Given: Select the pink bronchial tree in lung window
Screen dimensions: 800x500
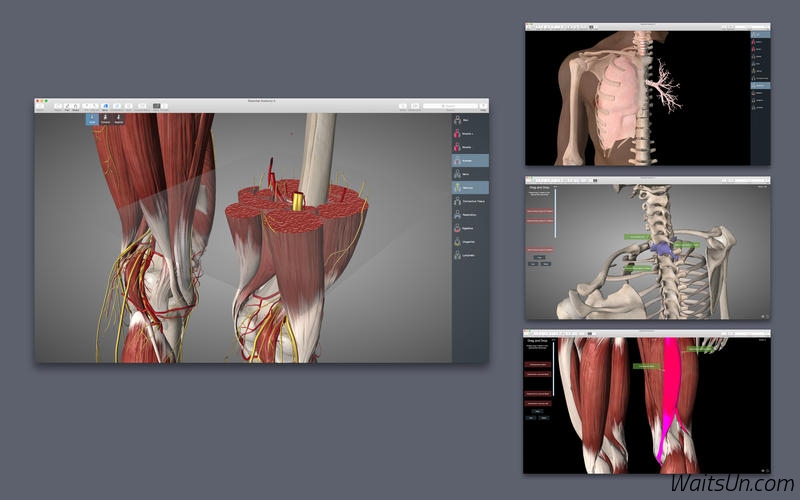Looking at the screenshot, I should 666,86.
